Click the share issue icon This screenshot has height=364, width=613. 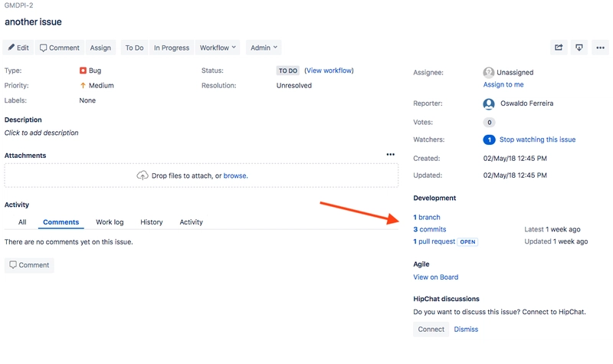coord(559,48)
